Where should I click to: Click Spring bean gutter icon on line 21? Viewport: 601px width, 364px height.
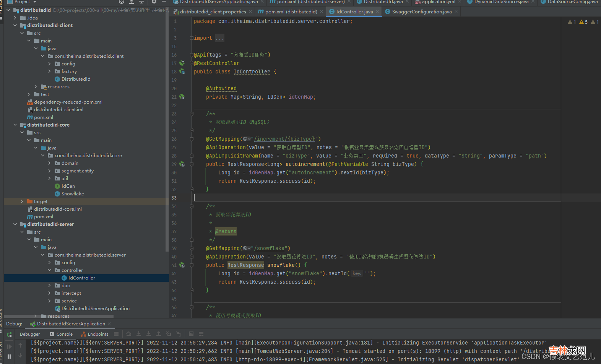(x=182, y=97)
